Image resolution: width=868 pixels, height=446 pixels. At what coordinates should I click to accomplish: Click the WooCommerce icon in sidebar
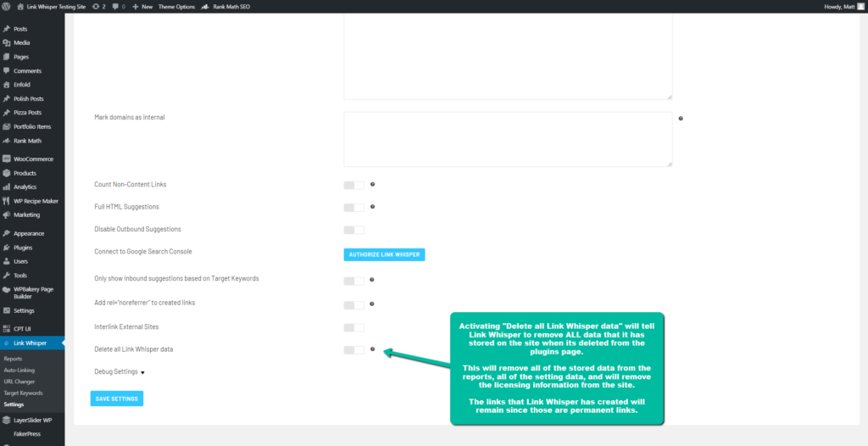(6, 159)
